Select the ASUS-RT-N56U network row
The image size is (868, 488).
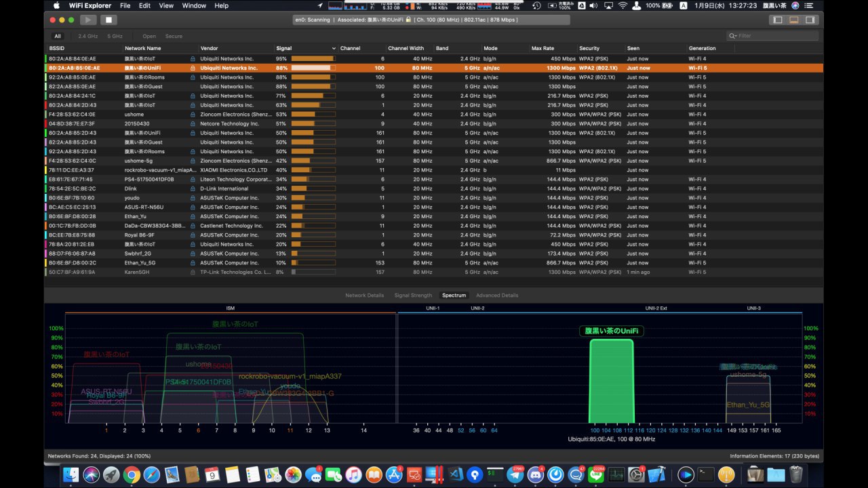434,207
